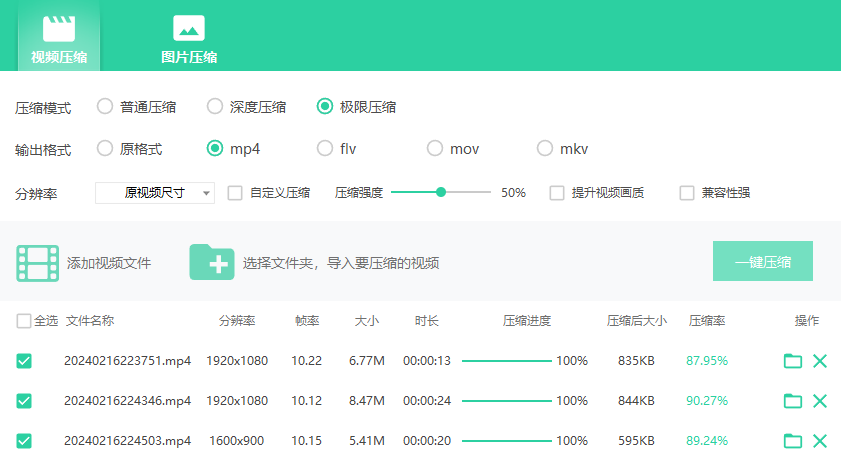Viewport: 841px width, 465px height.
Task: Enable the 自定义压缩 checkbox
Action: point(235,193)
